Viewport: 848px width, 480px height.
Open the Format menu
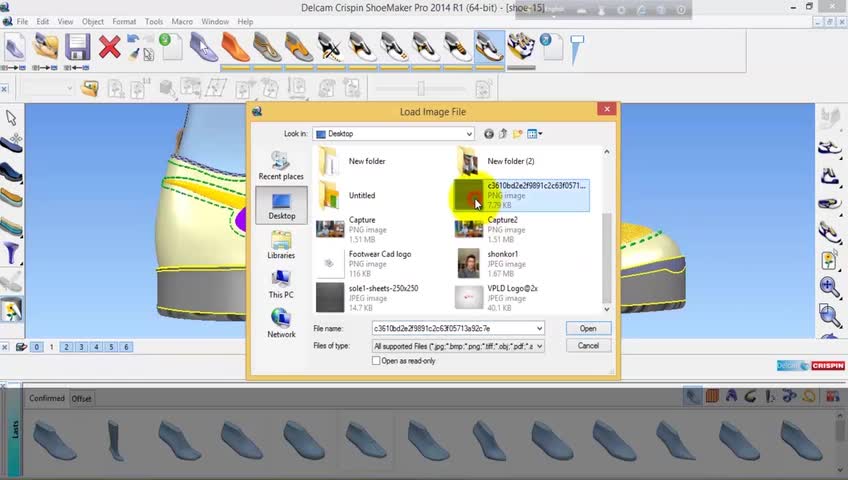[124, 22]
